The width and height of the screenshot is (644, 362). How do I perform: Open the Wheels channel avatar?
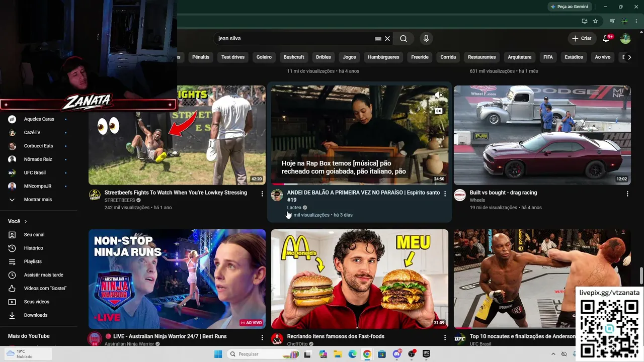[x=460, y=195]
